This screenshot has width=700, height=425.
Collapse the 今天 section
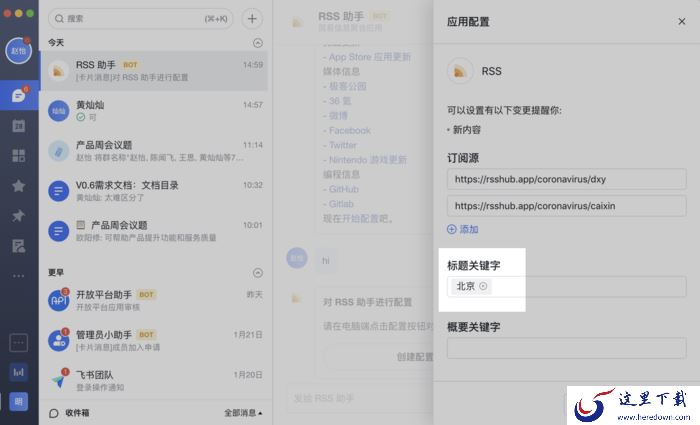[x=258, y=43]
